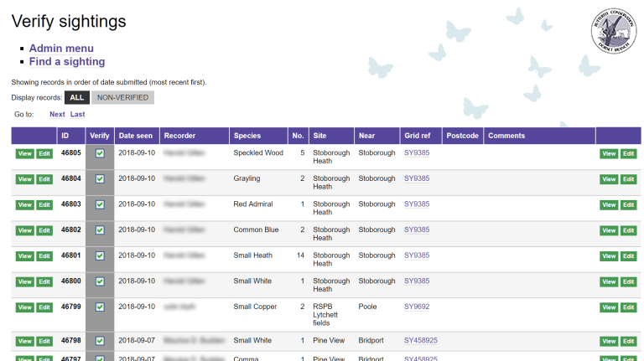Open grid ref SY458925 for record 46798
644x361 pixels.
(x=420, y=341)
